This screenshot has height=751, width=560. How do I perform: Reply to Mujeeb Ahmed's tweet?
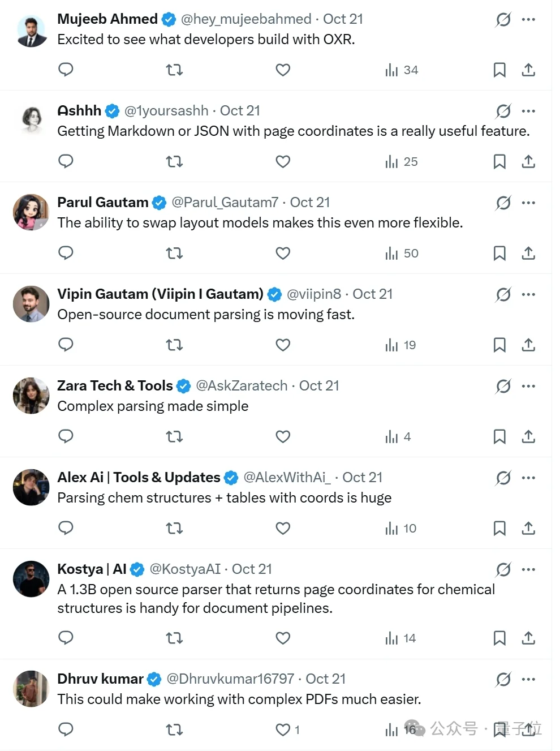click(66, 70)
